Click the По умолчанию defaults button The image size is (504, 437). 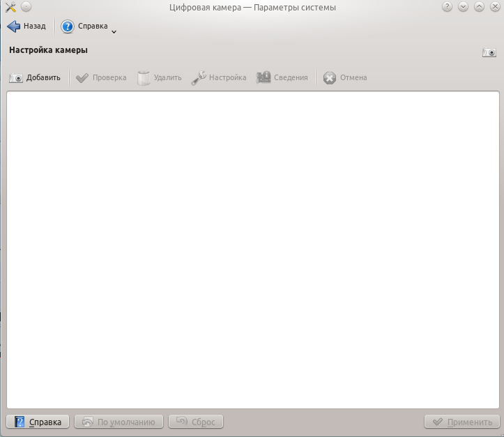click(x=119, y=422)
